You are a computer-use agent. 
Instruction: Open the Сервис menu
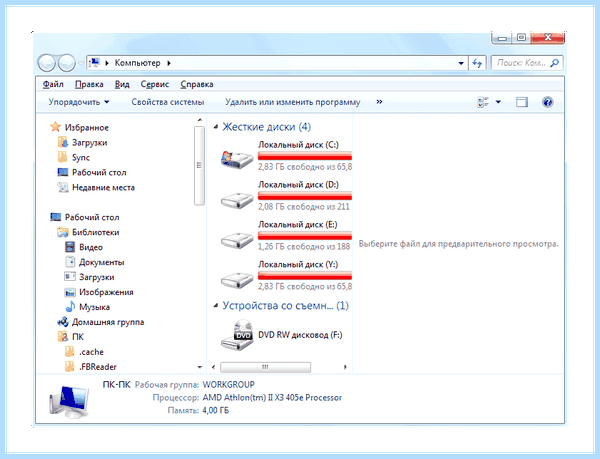click(155, 84)
